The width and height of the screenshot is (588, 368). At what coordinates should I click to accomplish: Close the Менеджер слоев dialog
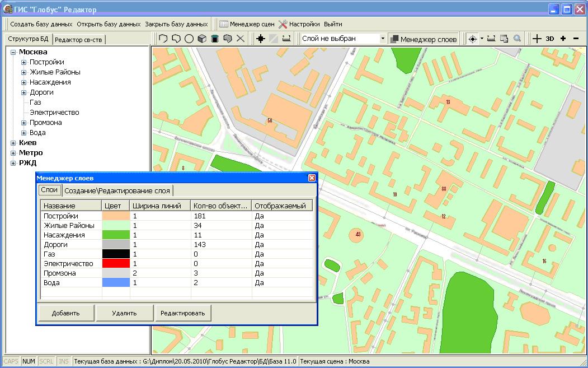pos(312,178)
